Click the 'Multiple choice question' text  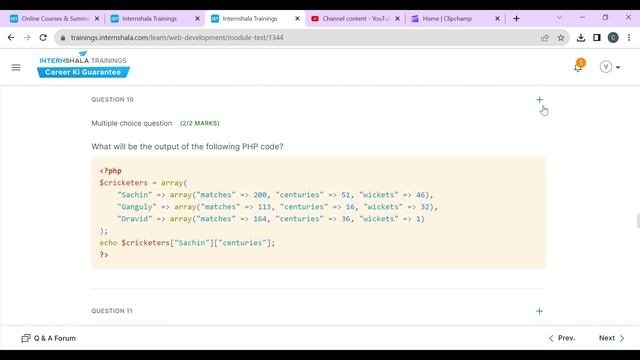click(x=131, y=123)
